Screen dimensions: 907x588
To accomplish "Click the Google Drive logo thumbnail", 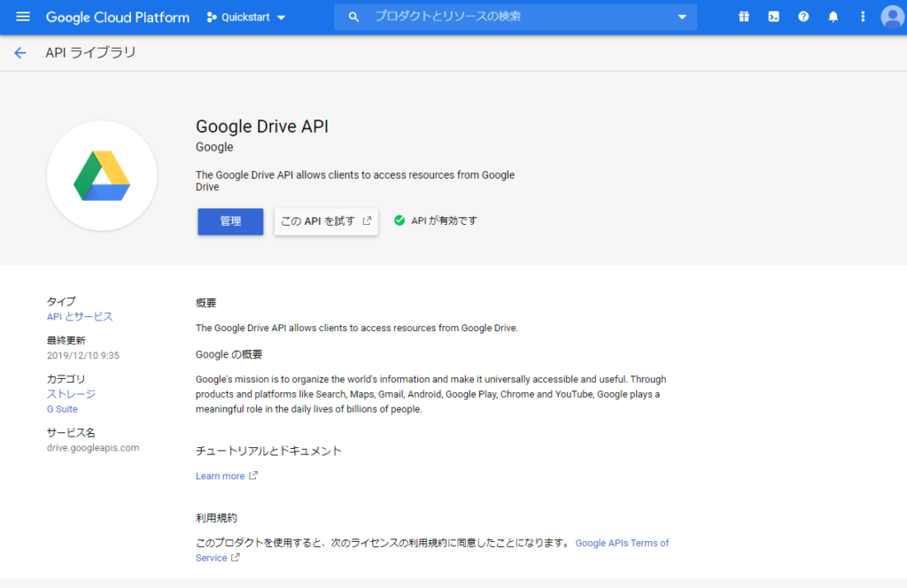I will click(102, 175).
